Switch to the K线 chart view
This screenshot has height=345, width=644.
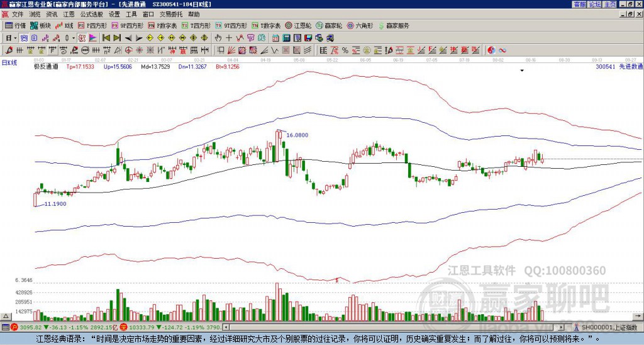64,25
